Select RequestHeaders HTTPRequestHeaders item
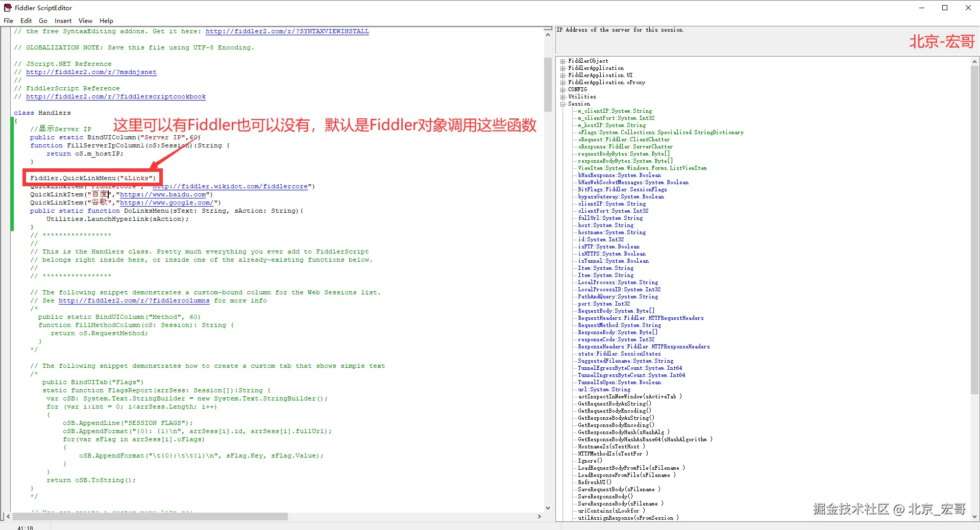Image resolution: width=980 pixels, height=530 pixels. 641,318
